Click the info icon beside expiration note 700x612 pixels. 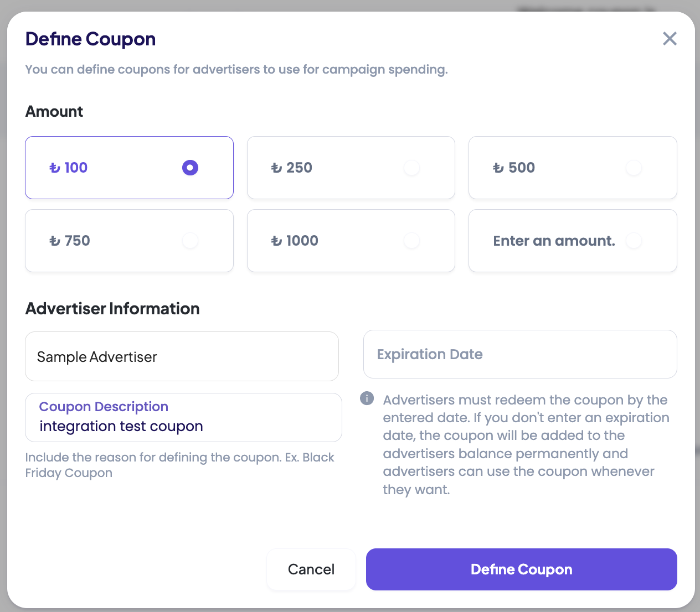367,398
